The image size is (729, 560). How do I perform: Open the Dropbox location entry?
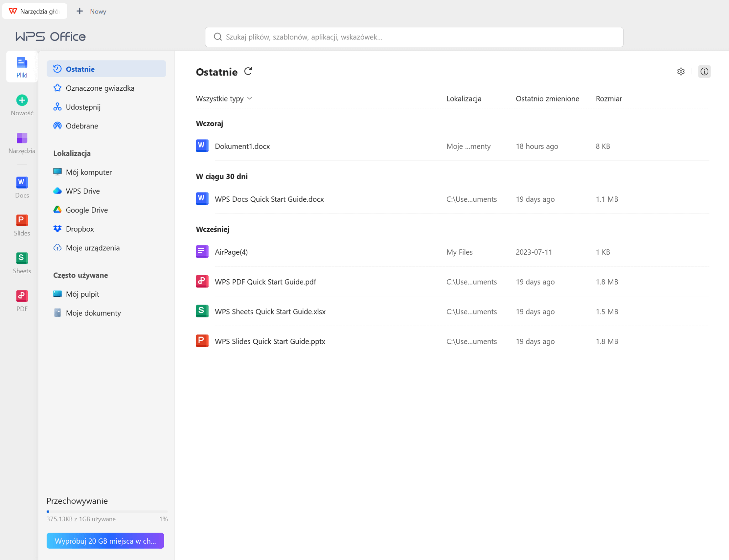tap(80, 229)
